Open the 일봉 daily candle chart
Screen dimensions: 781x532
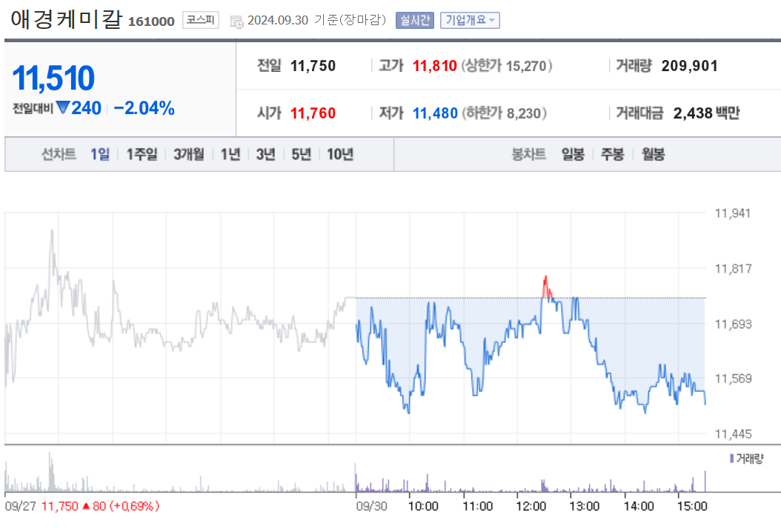(x=573, y=154)
